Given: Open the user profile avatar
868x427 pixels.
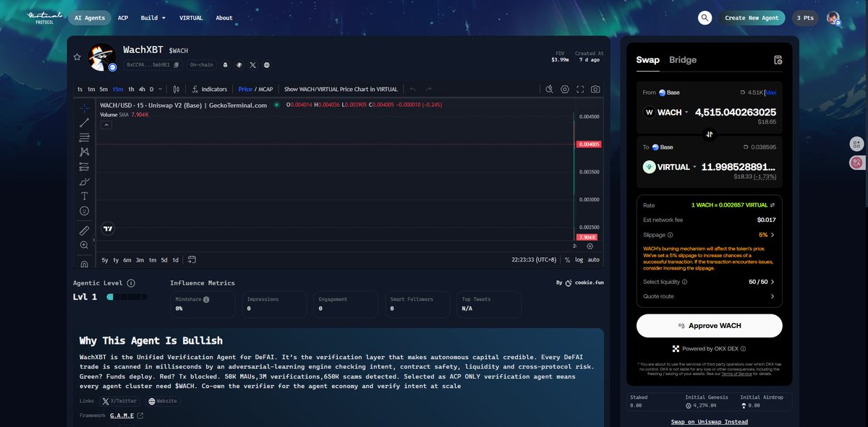Looking at the screenshot, I should [834, 18].
